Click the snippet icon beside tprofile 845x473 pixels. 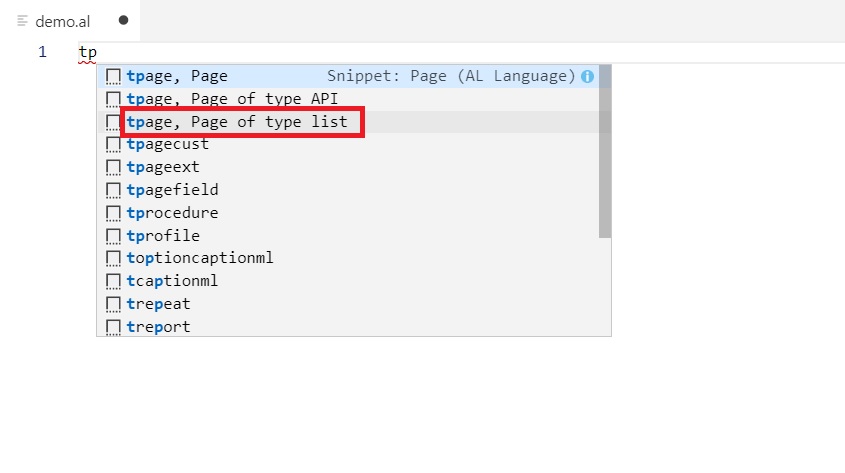[x=113, y=236]
